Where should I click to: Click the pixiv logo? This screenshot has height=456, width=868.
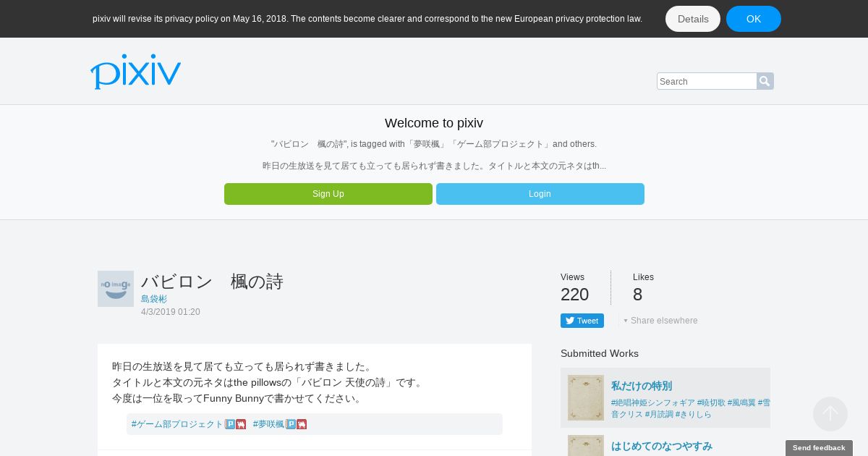tap(135, 72)
